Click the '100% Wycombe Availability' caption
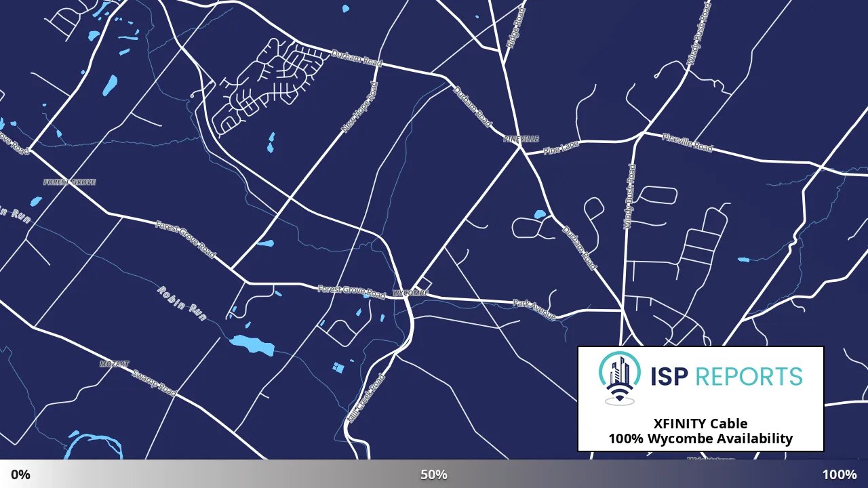868x488 pixels. [x=701, y=439]
